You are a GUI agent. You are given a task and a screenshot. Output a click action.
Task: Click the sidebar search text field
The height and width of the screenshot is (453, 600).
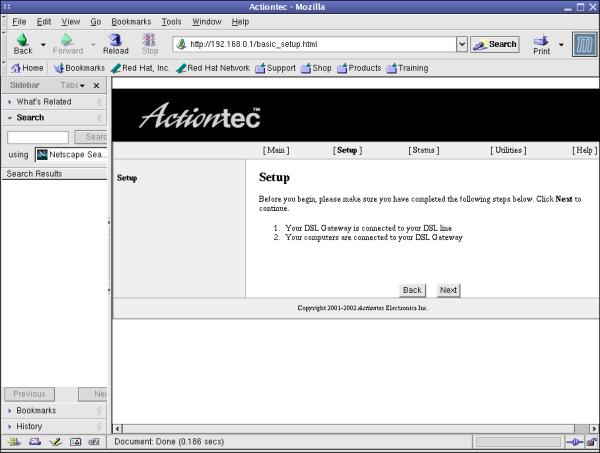coord(38,137)
